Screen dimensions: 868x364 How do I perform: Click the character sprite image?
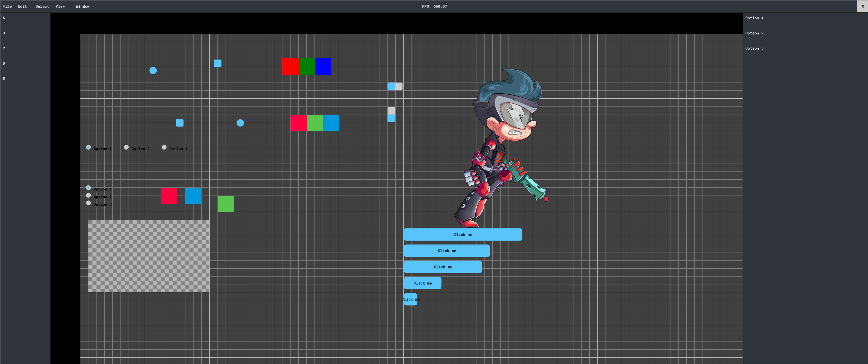(500, 148)
